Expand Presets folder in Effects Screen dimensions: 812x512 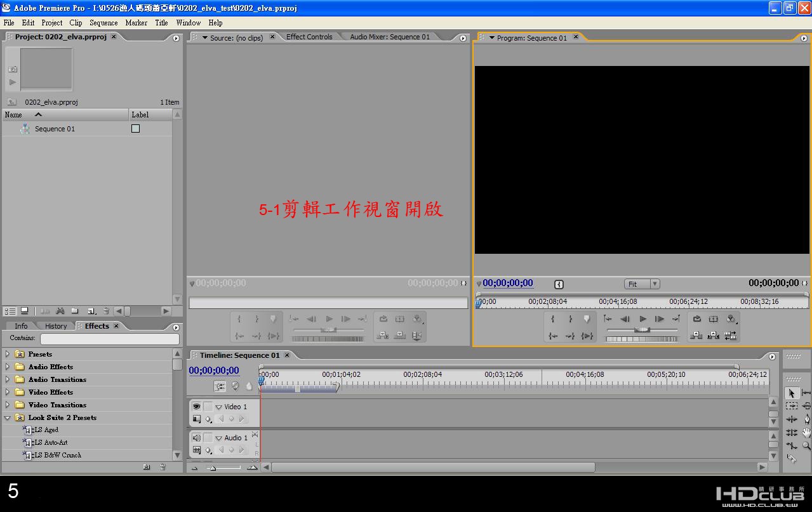pos(8,354)
